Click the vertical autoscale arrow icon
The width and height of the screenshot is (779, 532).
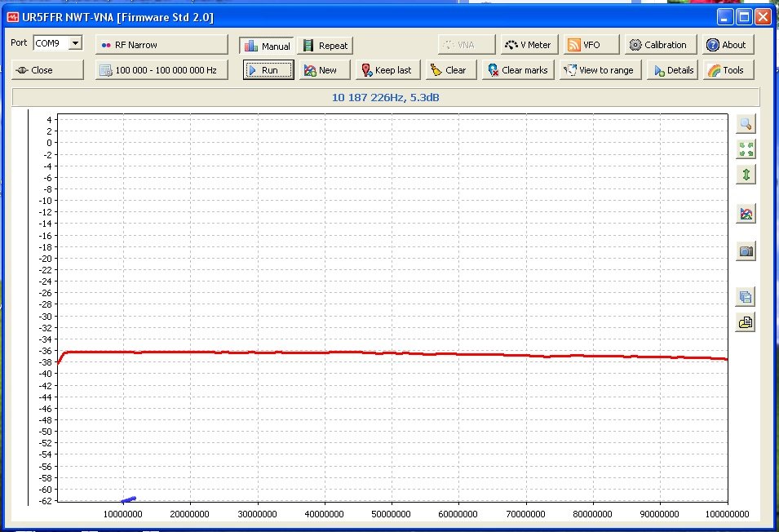pos(746,175)
